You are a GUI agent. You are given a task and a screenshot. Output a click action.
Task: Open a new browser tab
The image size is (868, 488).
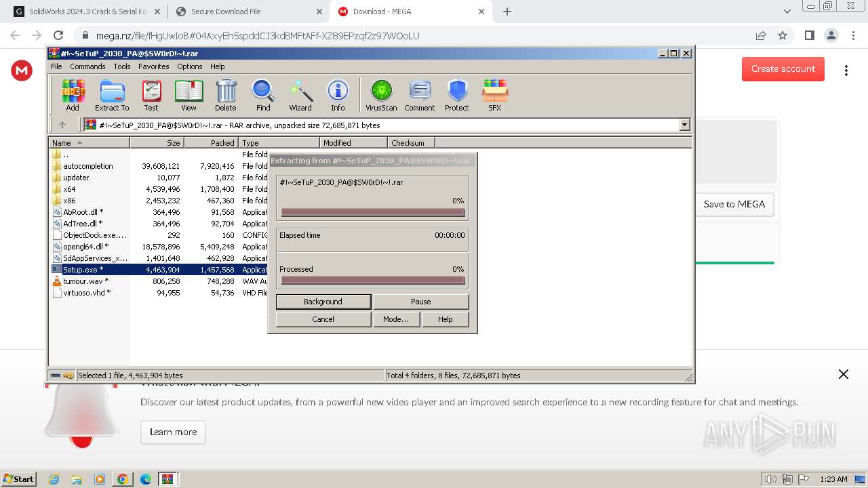507,12
